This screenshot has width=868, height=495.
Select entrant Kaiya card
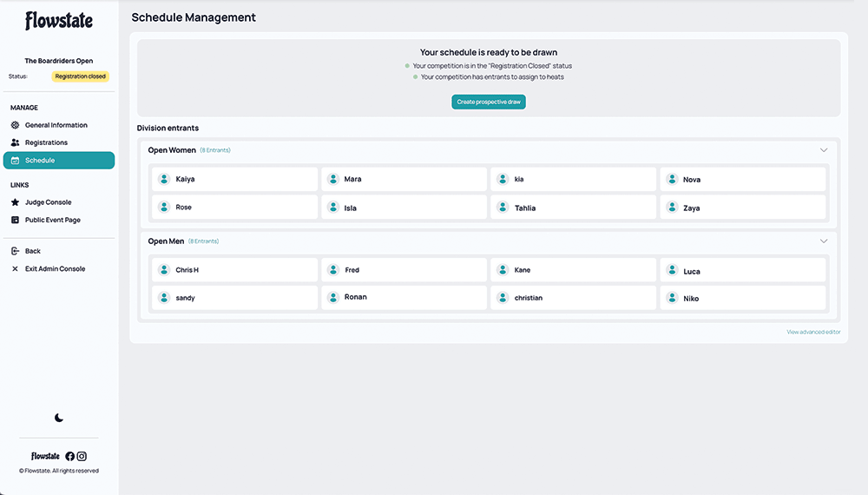pos(234,179)
